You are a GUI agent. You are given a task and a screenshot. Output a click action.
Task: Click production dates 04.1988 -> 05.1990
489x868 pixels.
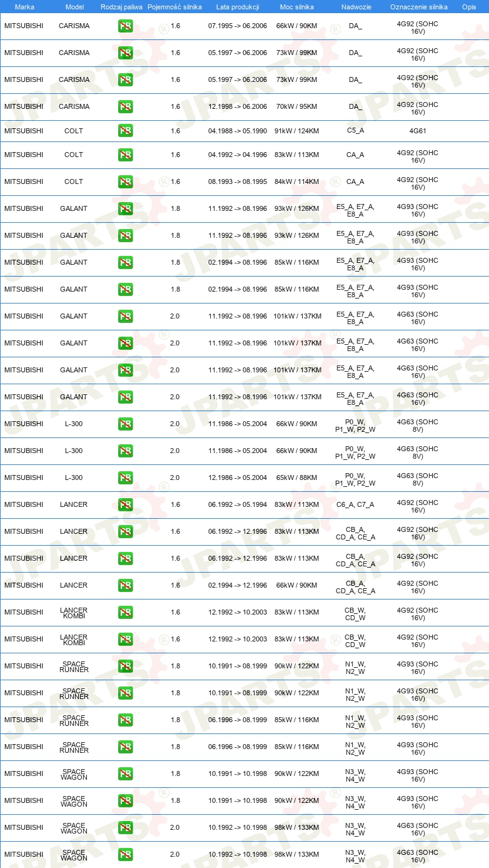[x=238, y=131]
